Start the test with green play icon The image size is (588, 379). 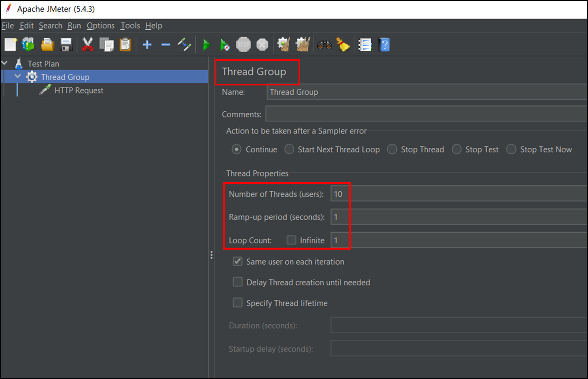[x=206, y=45]
